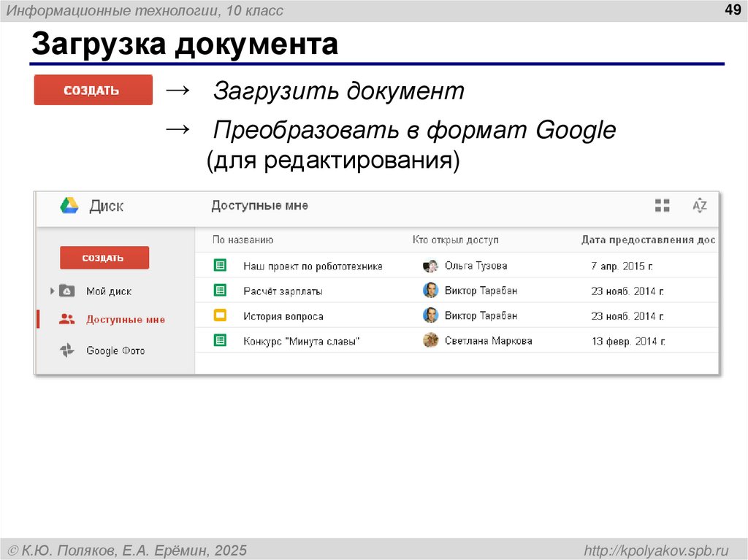
Task: Click the large Создать button under the slide title
Action: pyautogui.click(x=93, y=91)
